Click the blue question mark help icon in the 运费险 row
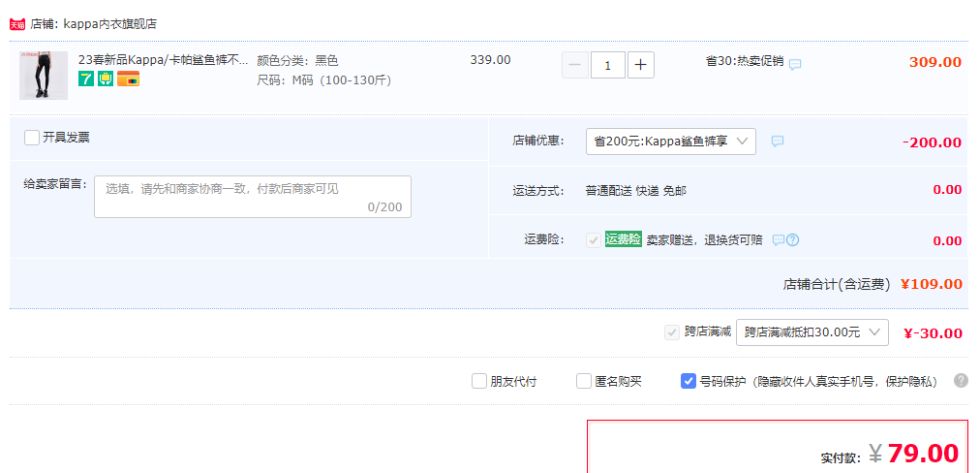The height and width of the screenshot is (473, 980). point(792,239)
